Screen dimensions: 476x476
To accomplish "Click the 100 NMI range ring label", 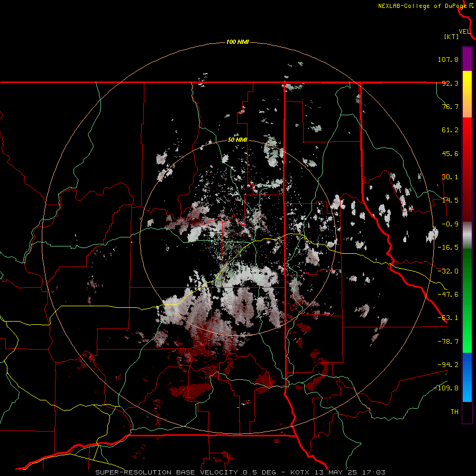I will 237,42.
